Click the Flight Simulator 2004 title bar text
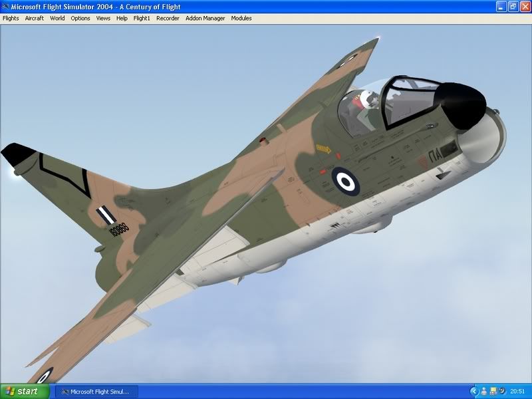532x399 pixels. point(96,7)
